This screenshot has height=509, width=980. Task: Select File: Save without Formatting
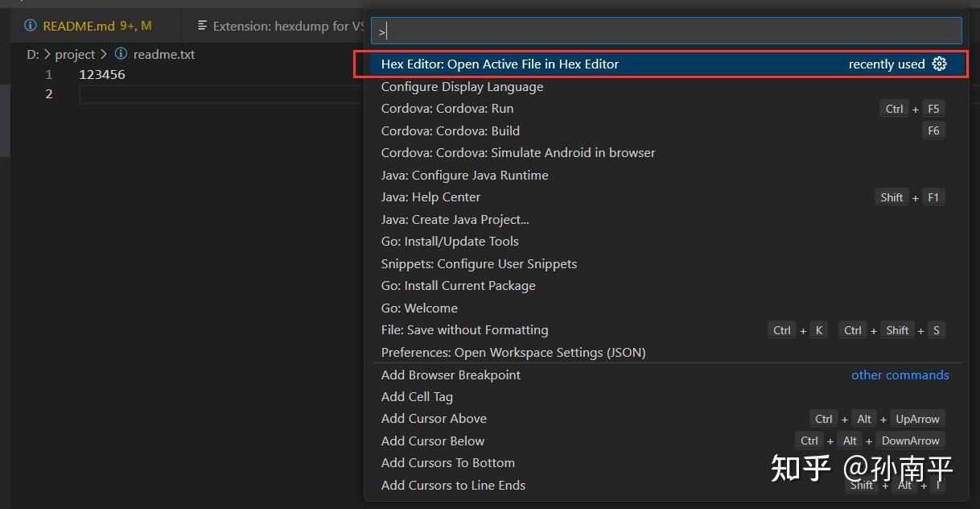point(464,330)
